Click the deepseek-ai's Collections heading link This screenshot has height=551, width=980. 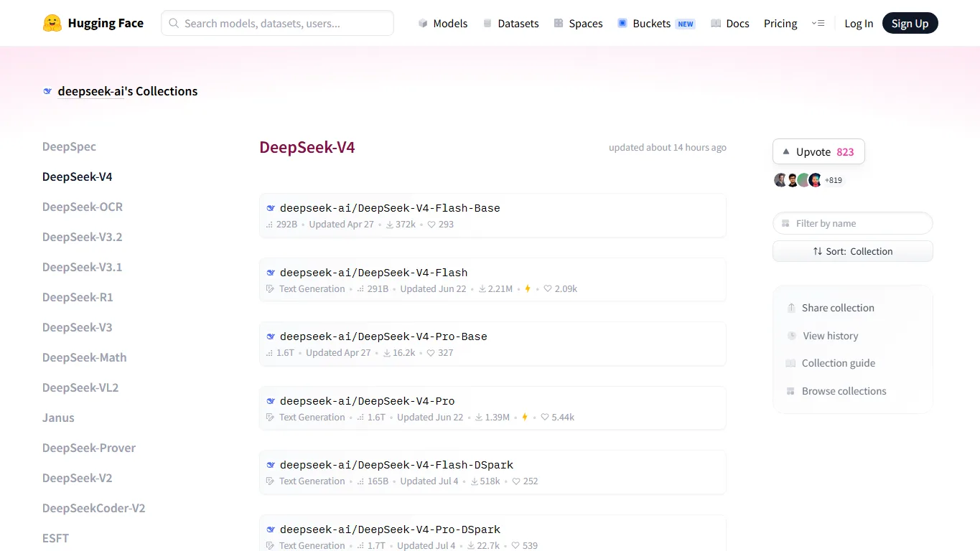point(128,91)
